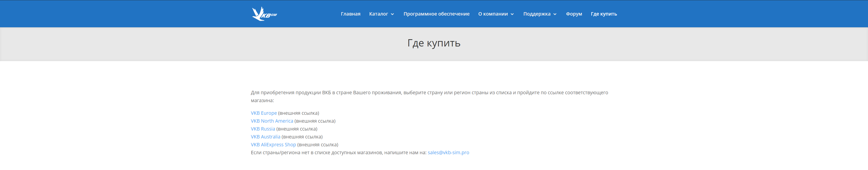Select Где купить in the navigation bar
This screenshot has width=868, height=170.
(x=604, y=14)
